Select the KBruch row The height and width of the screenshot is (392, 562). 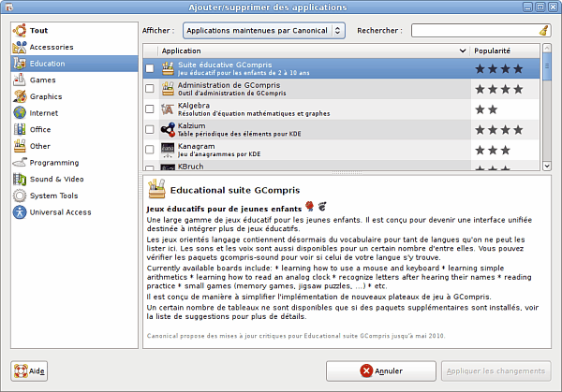341,167
